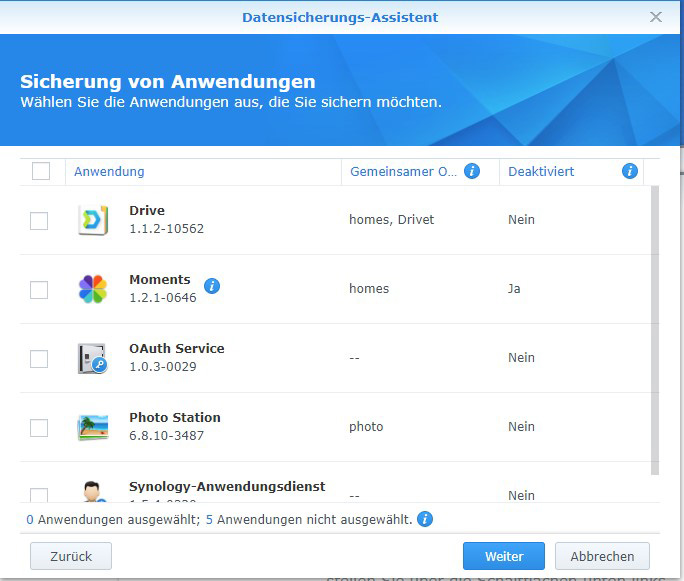Continue with the Weiter button
This screenshot has width=684, height=581.
(x=504, y=556)
